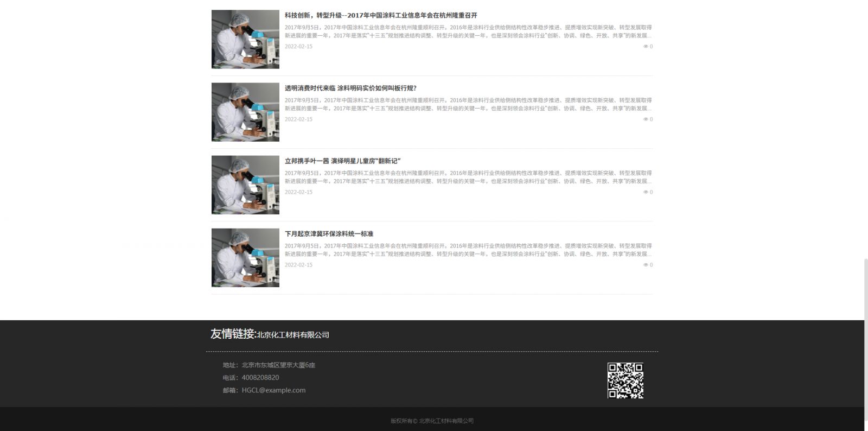Open friendly link 北京化工材料有限公司

293,335
